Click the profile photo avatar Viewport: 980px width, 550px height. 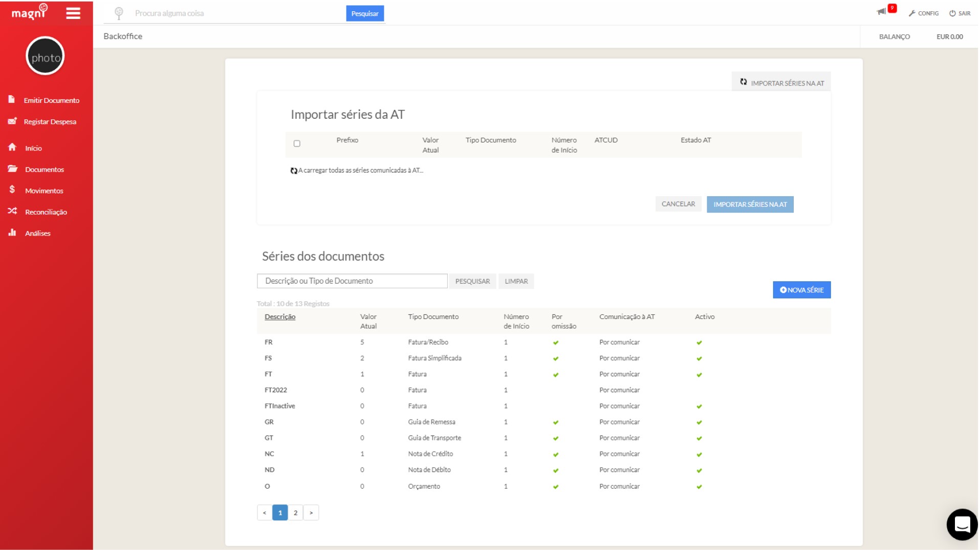click(46, 56)
